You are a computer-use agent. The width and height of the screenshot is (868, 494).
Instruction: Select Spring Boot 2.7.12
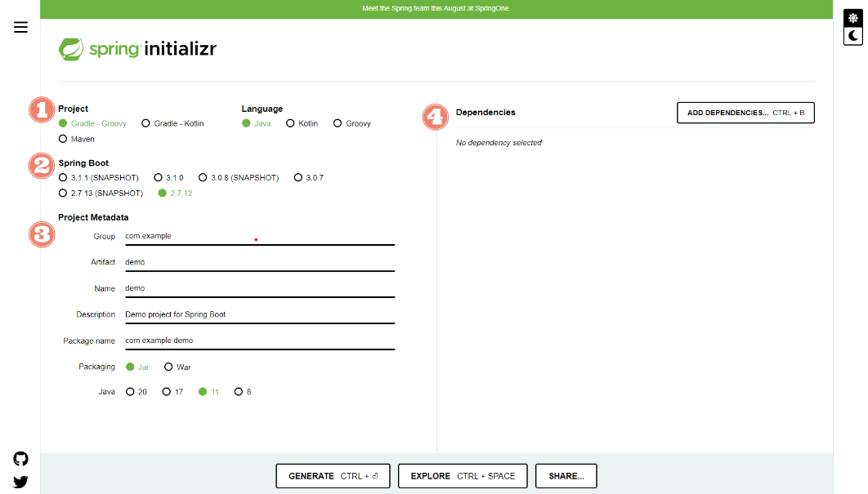(175, 193)
